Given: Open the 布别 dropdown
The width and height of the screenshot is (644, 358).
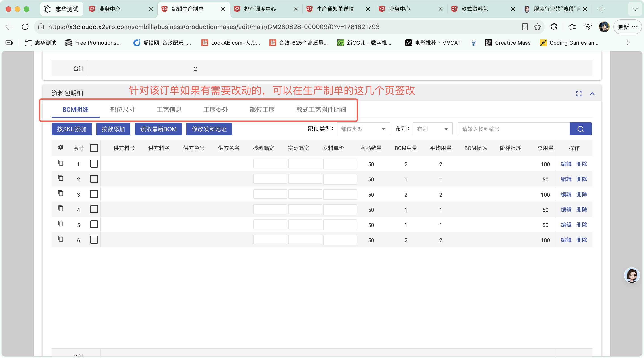Looking at the screenshot, I should [432, 129].
